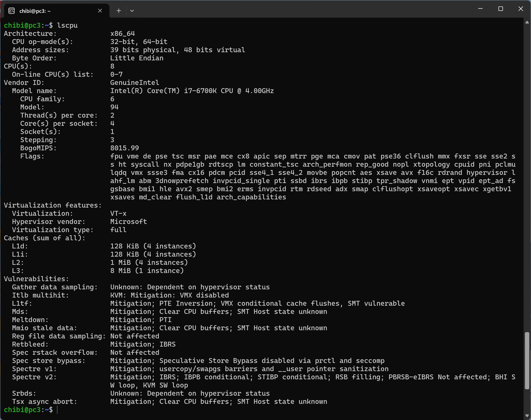Click the lscpu command text
Screen dimensions: 531x420
pyautogui.click(x=67, y=25)
